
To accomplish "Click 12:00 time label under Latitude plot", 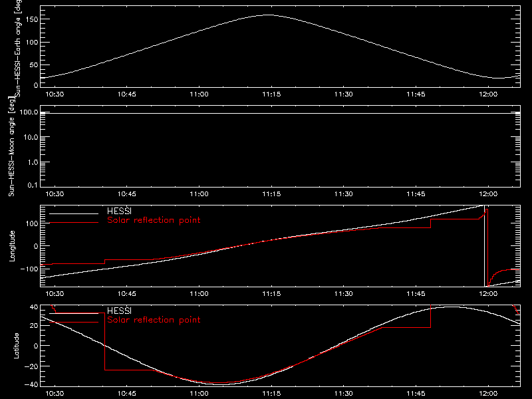I will tap(488, 394).
